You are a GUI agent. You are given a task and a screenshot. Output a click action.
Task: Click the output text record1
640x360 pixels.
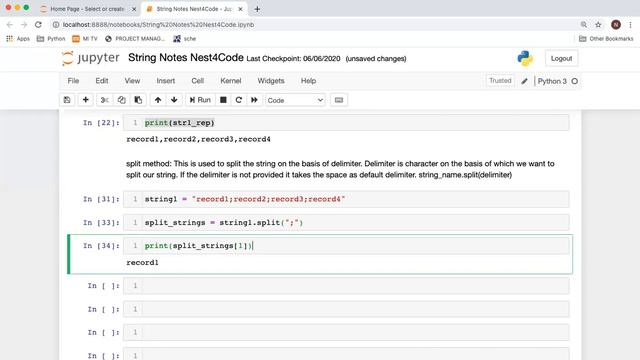[x=142, y=262]
